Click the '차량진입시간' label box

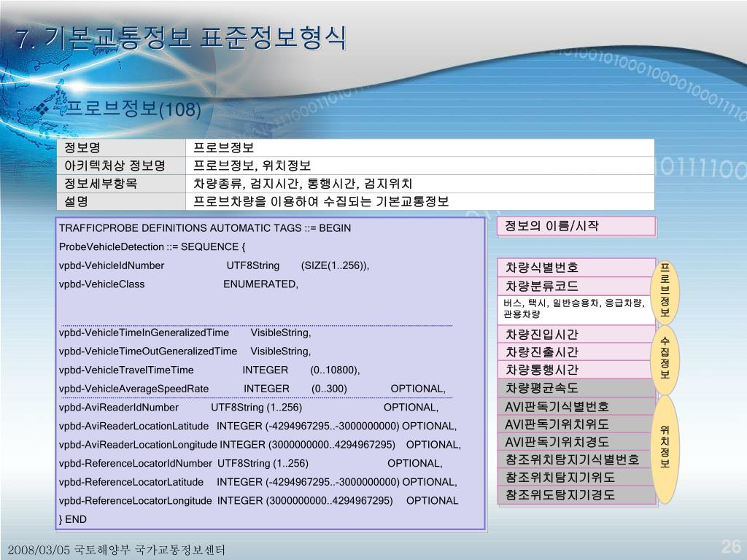click(576, 334)
